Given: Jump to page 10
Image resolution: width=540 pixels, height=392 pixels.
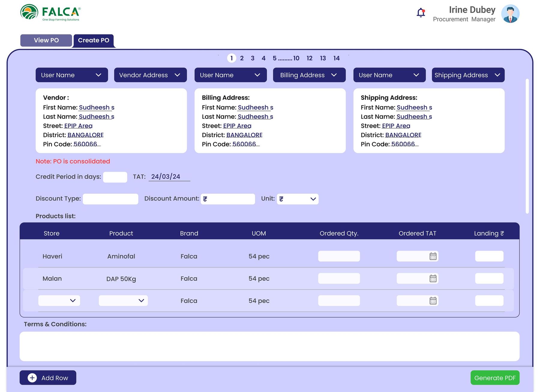Looking at the screenshot, I should (x=296, y=58).
